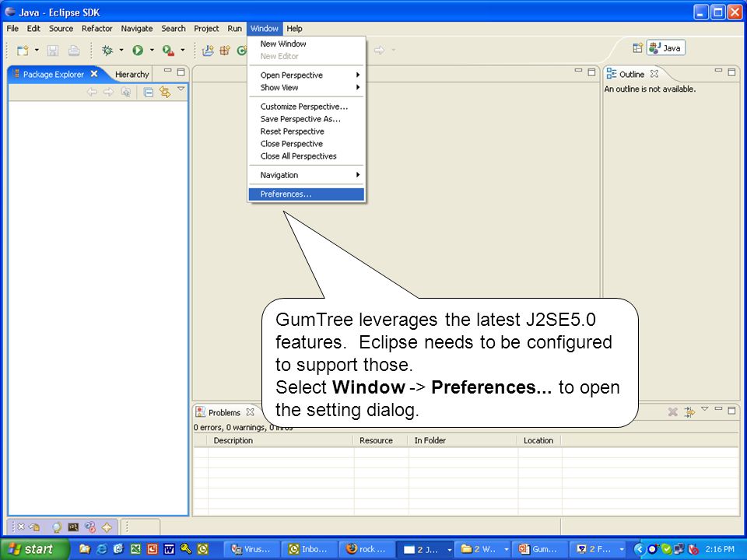Expand the Navigation submenu
747x560 pixels.
point(307,175)
